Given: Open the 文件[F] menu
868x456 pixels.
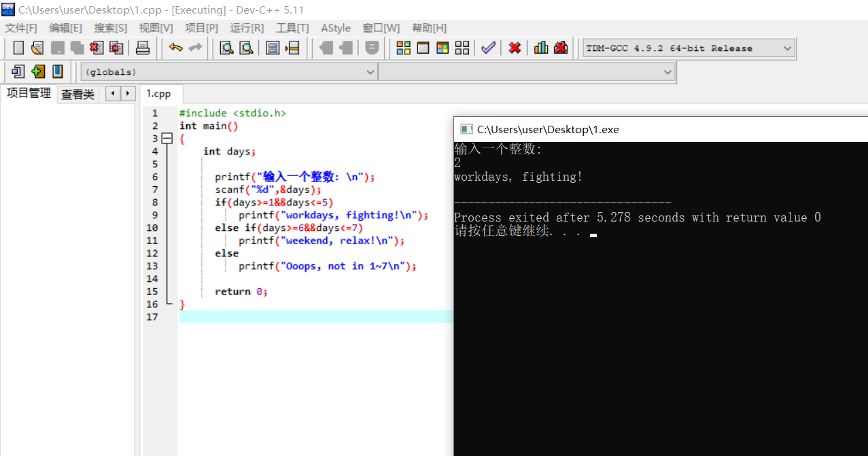Looking at the screenshot, I should (x=21, y=28).
